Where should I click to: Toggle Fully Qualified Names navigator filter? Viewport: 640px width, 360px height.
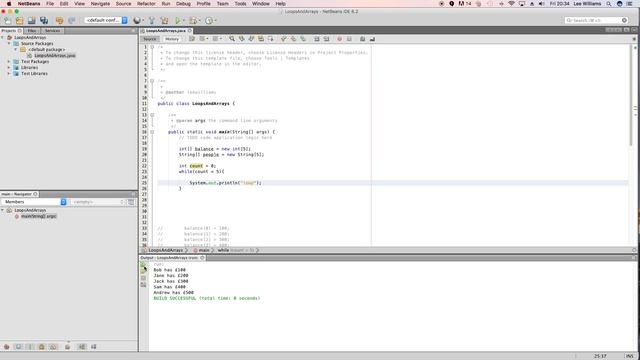tap(67, 347)
